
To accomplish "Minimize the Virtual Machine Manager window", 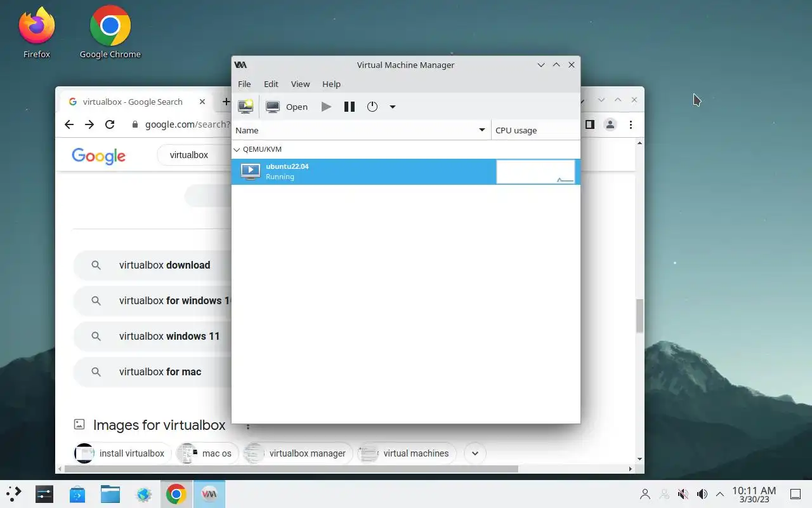I will point(541,65).
